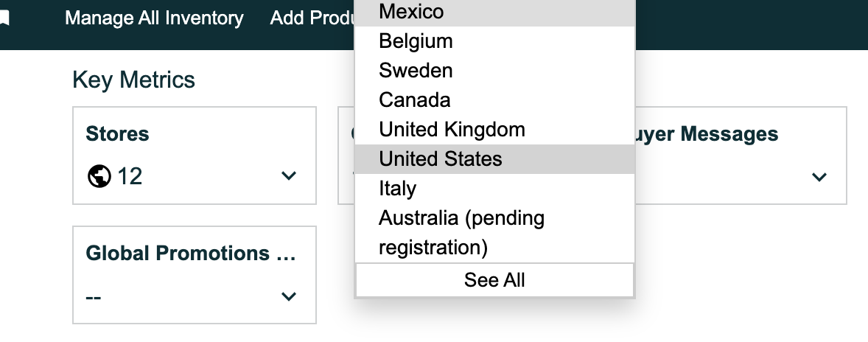
Task: Select Sweden from the country list
Action: click(494, 70)
